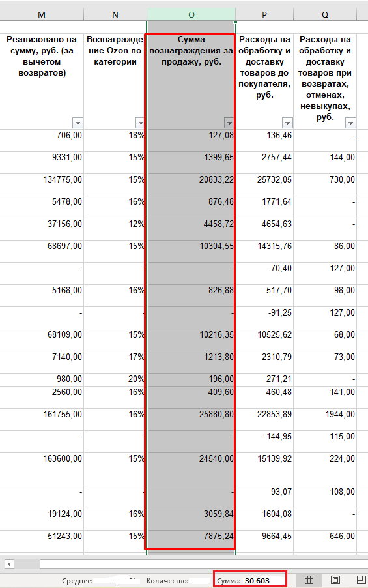Switch to Normal view in status bar

coord(309,580)
